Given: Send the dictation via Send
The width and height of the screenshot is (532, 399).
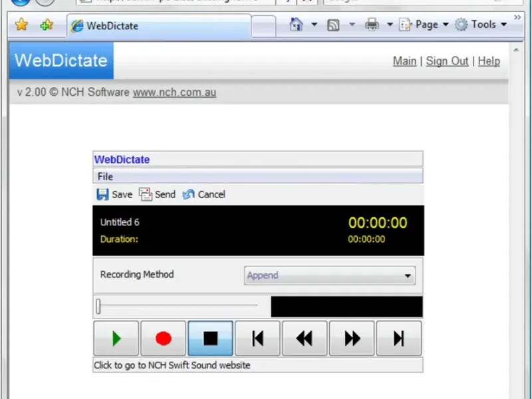Looking at the screenshot, I should [x=158, y=194].
